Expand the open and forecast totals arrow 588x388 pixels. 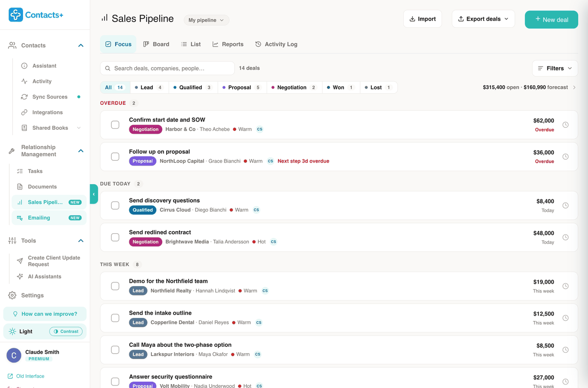pos(574,88)
